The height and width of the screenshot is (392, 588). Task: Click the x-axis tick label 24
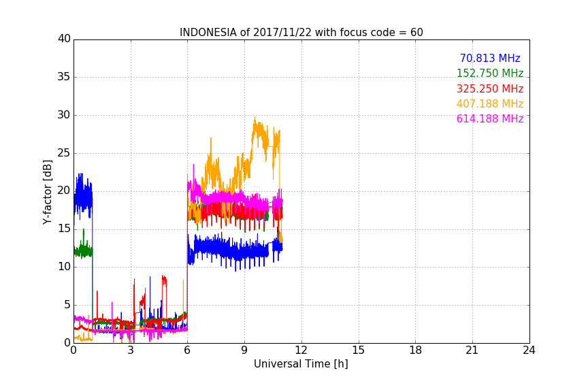[529, 350]
